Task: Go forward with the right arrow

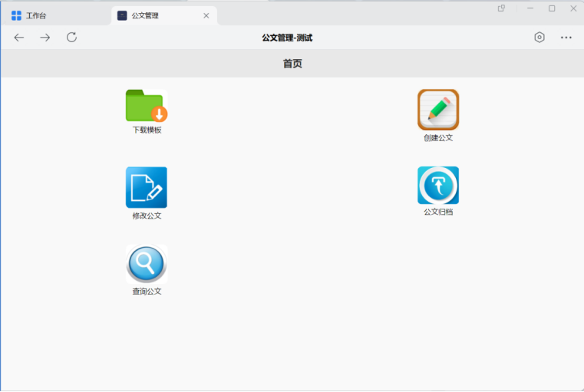Action: click(x=45, y=38)
